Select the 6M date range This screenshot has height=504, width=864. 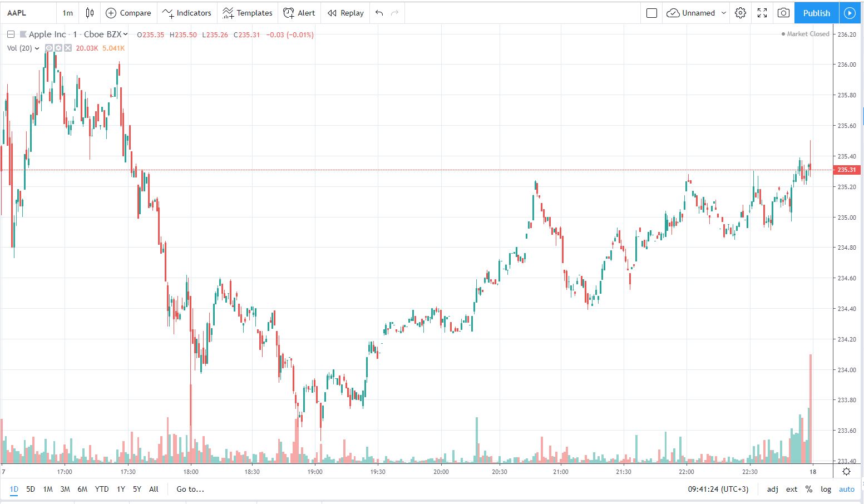coord(82,489)
